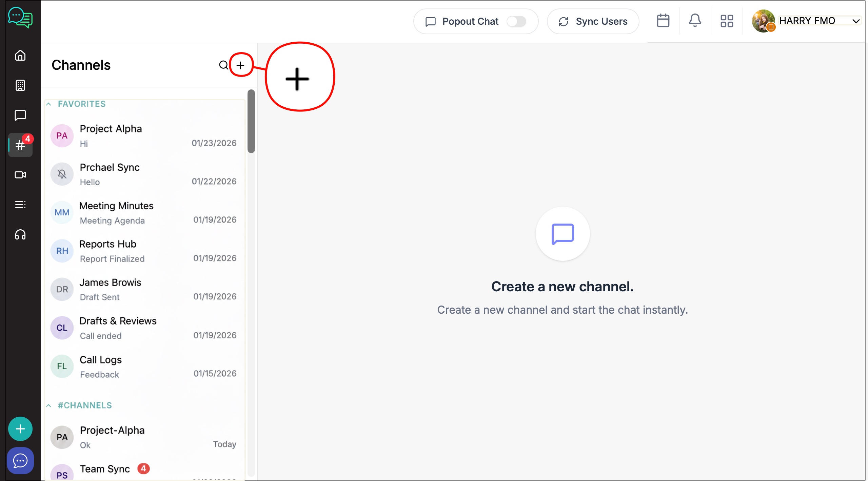The width and height of the screenshot is (868, 481).
Task: Add a new channel with plus icon
Action: tap(240, 65)
